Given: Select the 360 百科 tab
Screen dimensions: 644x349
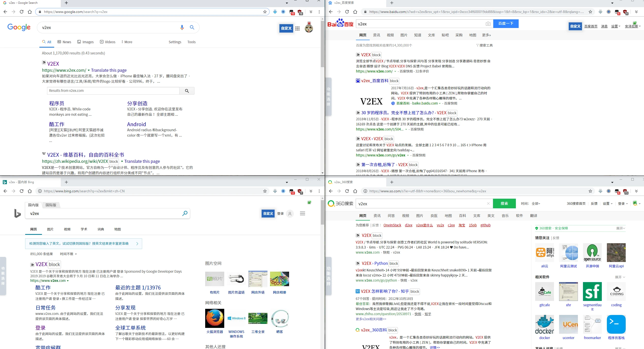Looking at the screenshot, I should 462,216.
